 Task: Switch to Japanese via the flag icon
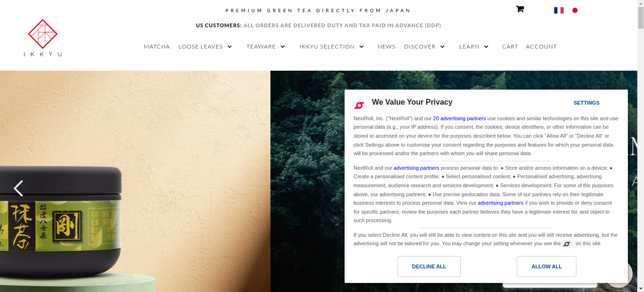(x=575, y=10)
